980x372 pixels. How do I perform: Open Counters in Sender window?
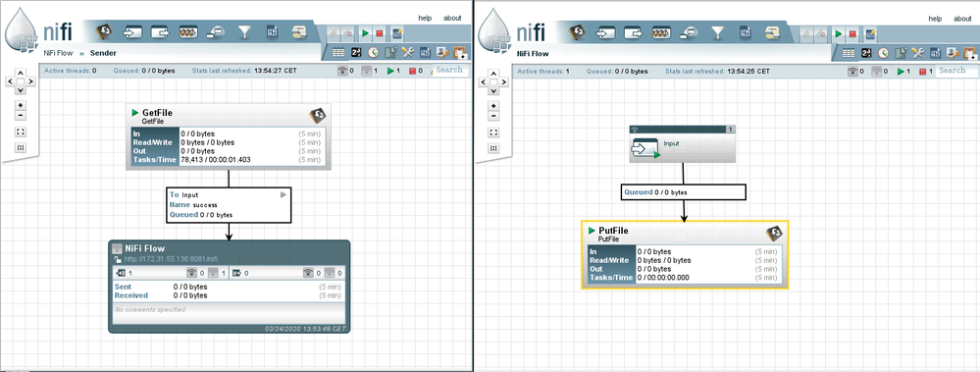(356, 53)
